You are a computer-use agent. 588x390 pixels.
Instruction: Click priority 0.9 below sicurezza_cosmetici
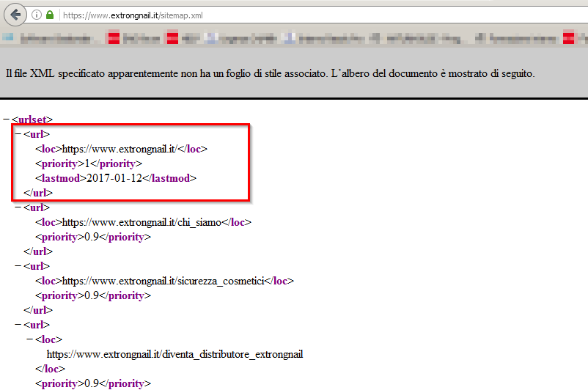[x=93, y=295]
